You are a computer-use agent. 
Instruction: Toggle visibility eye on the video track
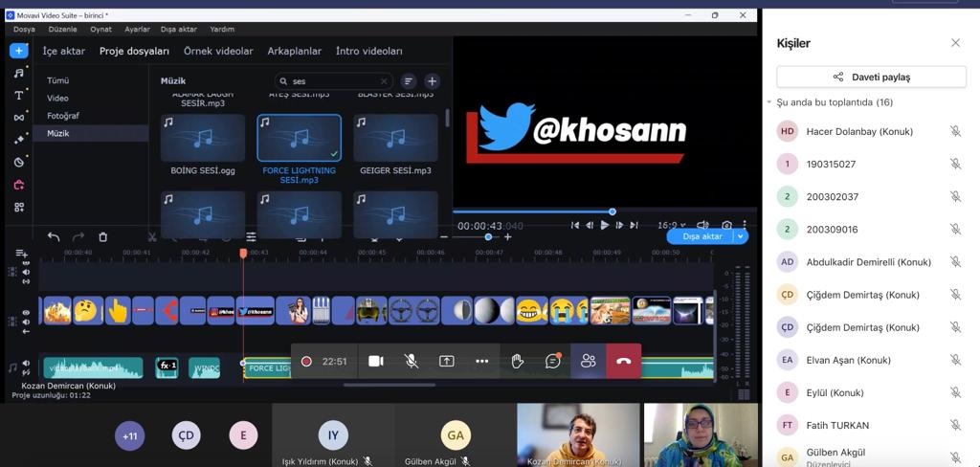pos(26,312)
